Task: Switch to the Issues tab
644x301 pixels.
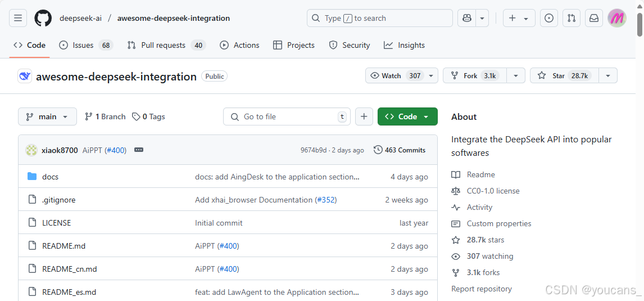Action: (x=83, y=45)
